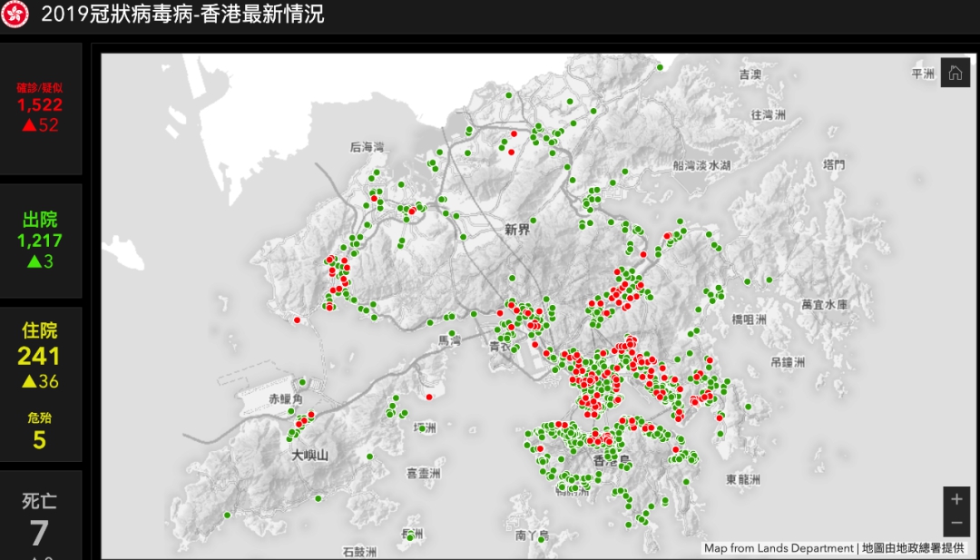Open the 住院 241 hospitalised panel
Screen dimensions: 980x560
coord(40,355)
